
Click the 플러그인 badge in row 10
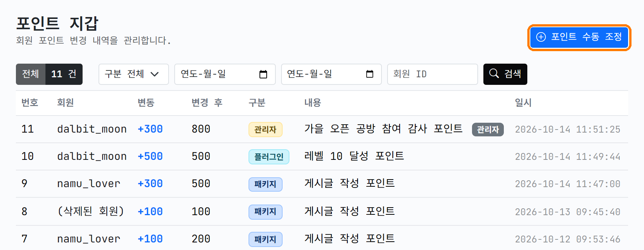(269, 157)
